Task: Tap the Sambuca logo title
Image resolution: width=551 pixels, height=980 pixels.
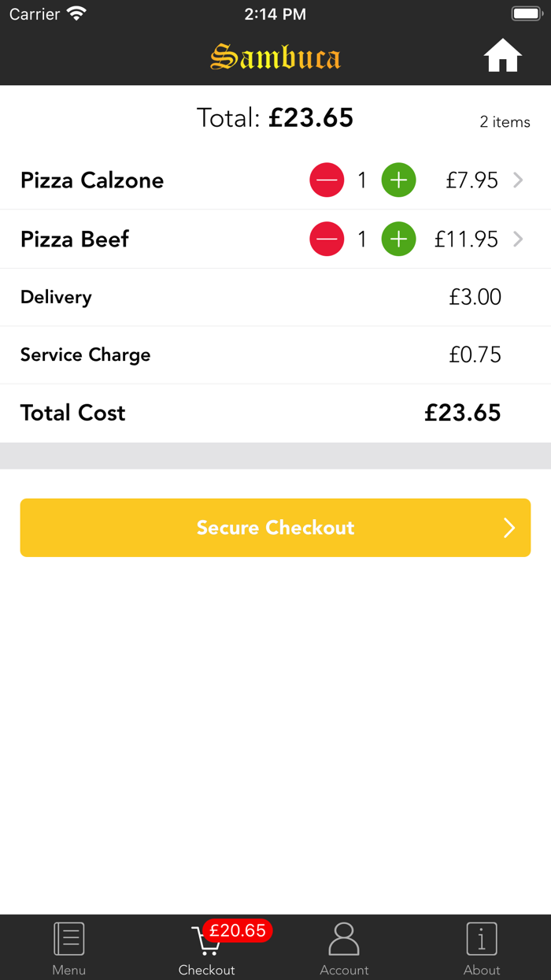Action: click(x=275, y=57)
